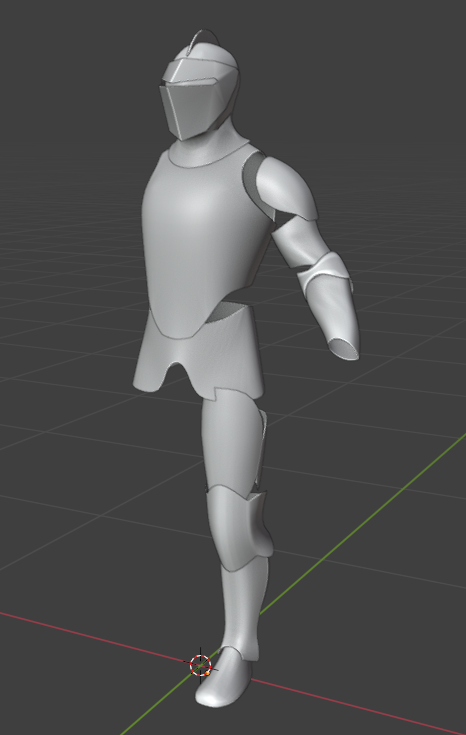Select the forearm gauntlet piece
The height and width of the screenshot is (735, 466).
pyautogui.click(x=333, y=319)
